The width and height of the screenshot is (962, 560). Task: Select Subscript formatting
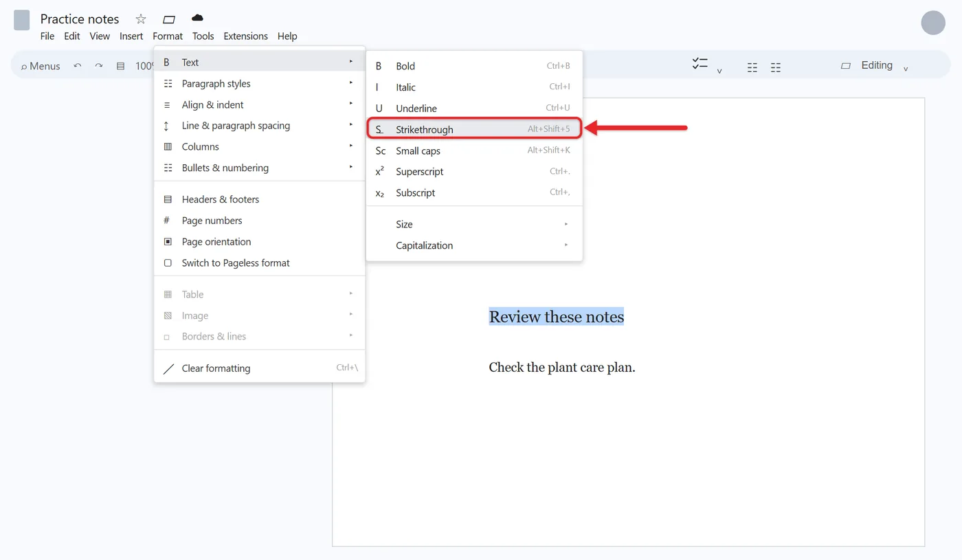click(474, 193)
